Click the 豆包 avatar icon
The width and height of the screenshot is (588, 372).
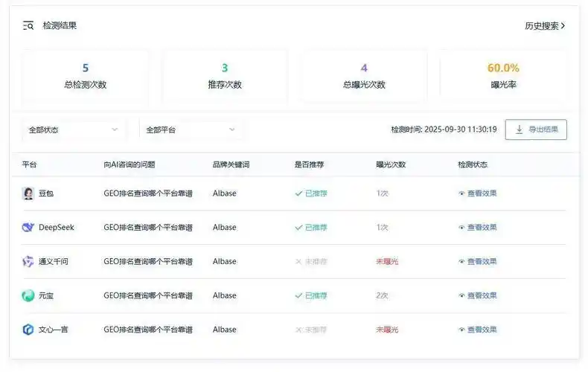point(28,193)
